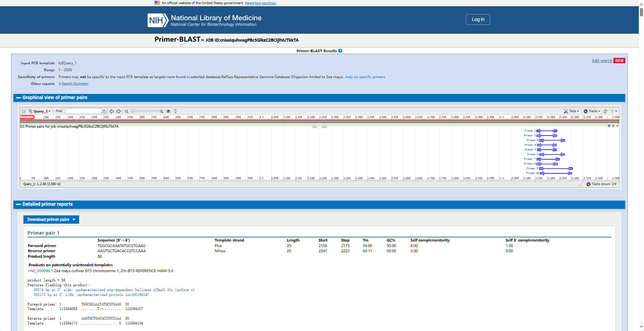
Task: Open the Tools menu
Action: (571, 111)
